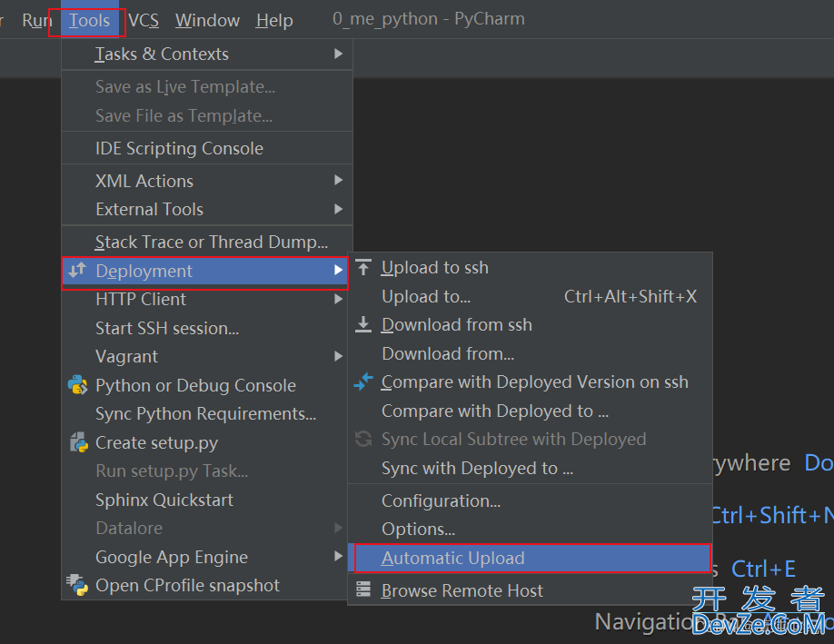Viewport: 834px width, 644px height.
Task: Launch Sphinx Quickstart
Action: click(x=205, y=500)
